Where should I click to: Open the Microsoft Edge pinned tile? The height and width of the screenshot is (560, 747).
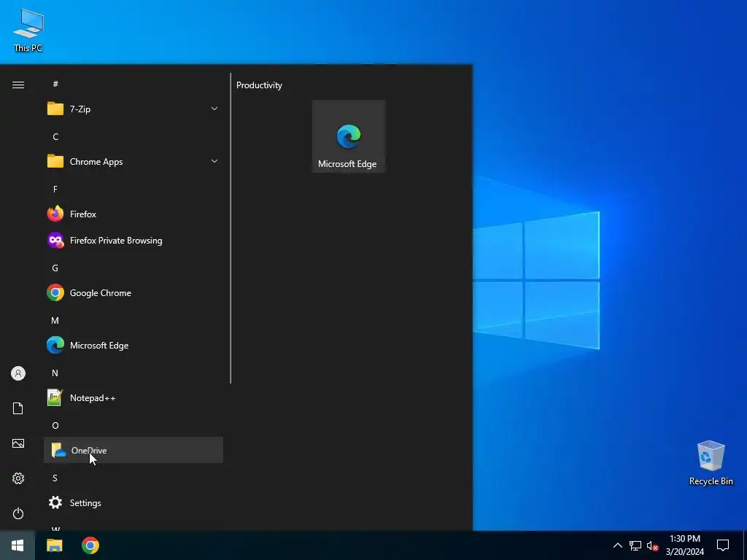pyautogui.click(x=348, y=136)
